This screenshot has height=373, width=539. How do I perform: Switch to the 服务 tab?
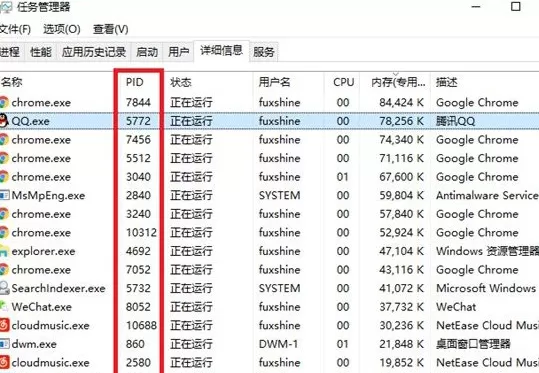point(264,52)
